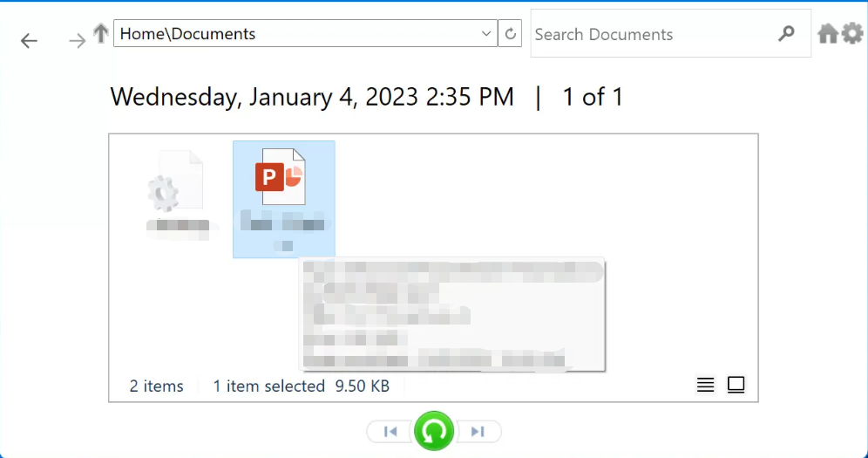Switch to large icons view
Image resolution: width=868 pixels, height=458 pixels.
click(736, 385)
